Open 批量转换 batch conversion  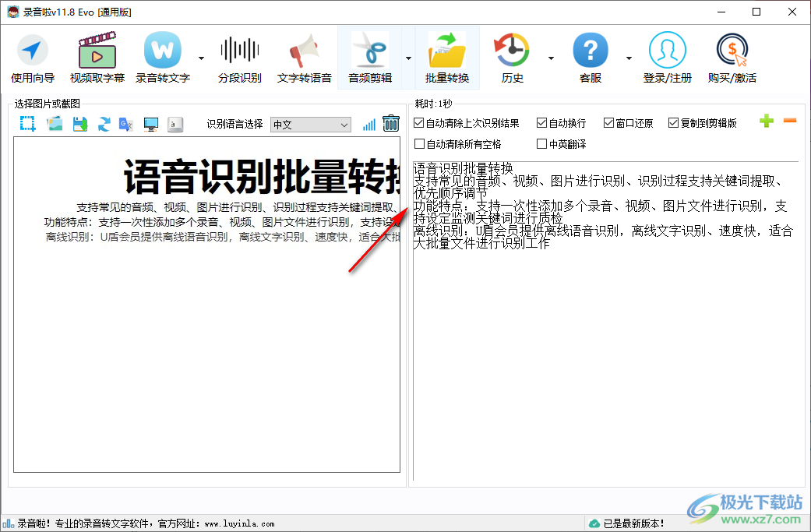tap(447, 58)
